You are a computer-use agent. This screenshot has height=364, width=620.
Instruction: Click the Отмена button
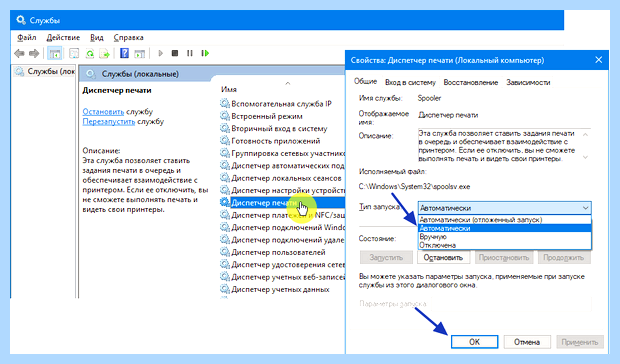527,342
